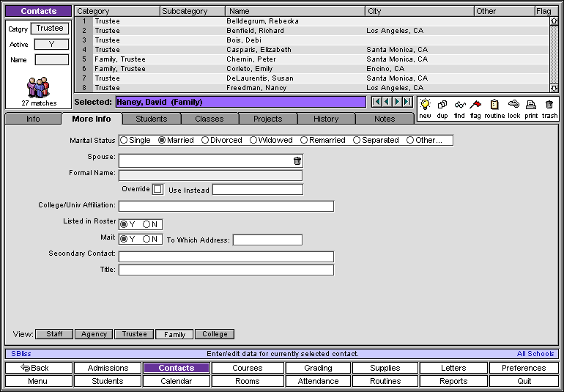Open the Calendar module
Screen dimensions: 564x392
point(177,381)
